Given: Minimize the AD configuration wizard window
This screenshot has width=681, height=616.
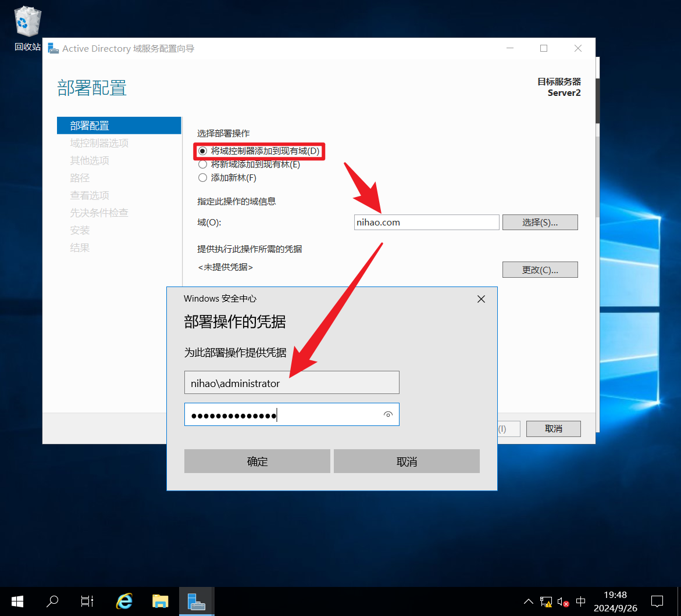Looking at the screenshot, I should coord(510,48).
